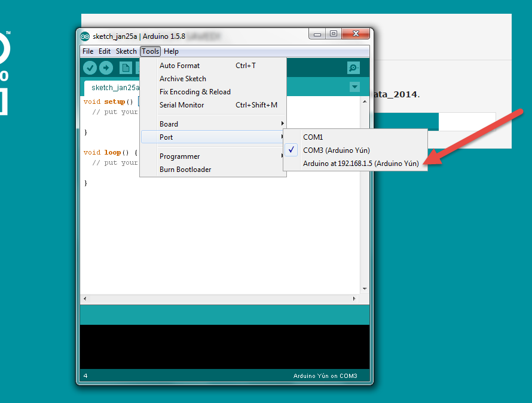
Task: Minimize the Arduino window
Action: (317, 34)
